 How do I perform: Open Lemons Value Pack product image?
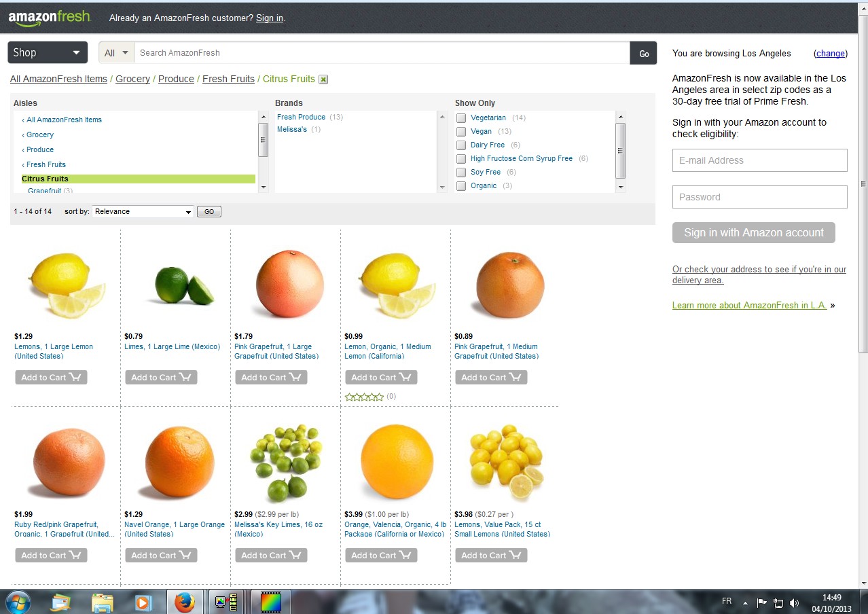coord(507,462)
